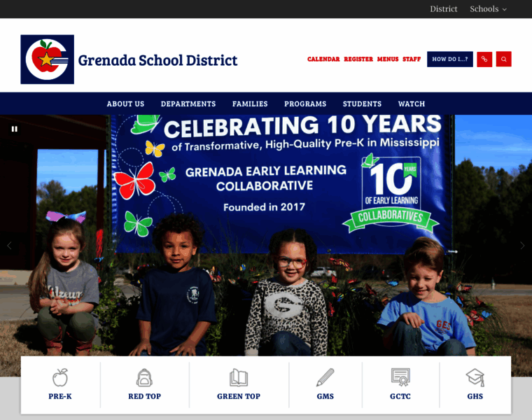
Task: Click the Grenada School District apple logo
Action: [x=47, y=59]
